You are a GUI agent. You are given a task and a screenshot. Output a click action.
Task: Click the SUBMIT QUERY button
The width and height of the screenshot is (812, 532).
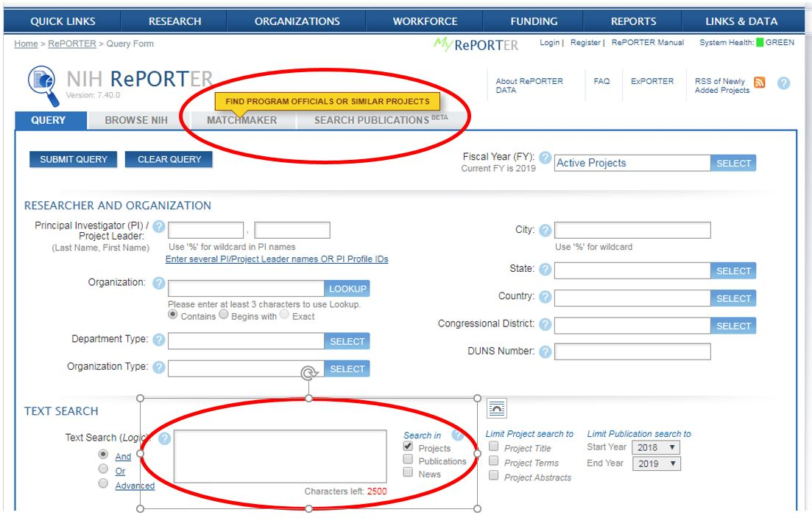coord(74,160)
